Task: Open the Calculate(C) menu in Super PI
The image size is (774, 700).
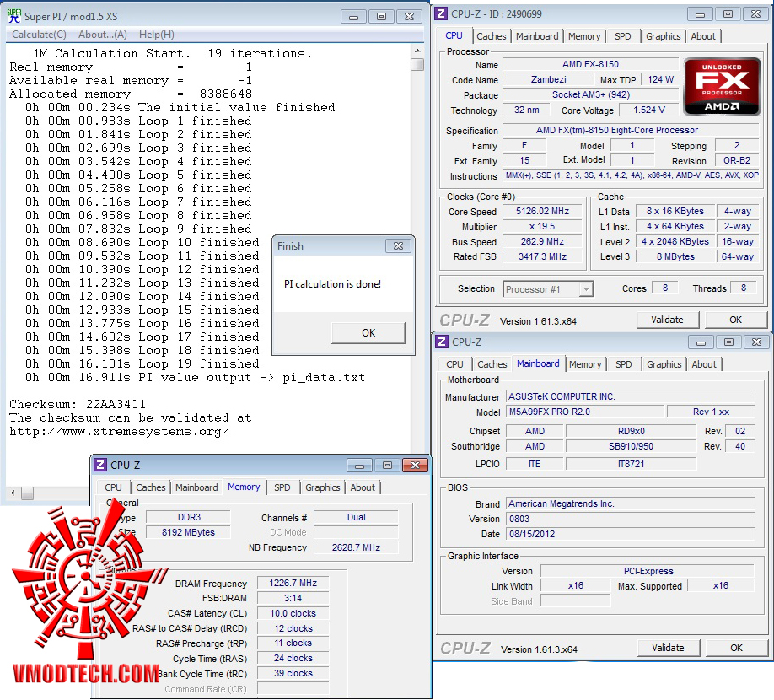Action: coord(39,35)
